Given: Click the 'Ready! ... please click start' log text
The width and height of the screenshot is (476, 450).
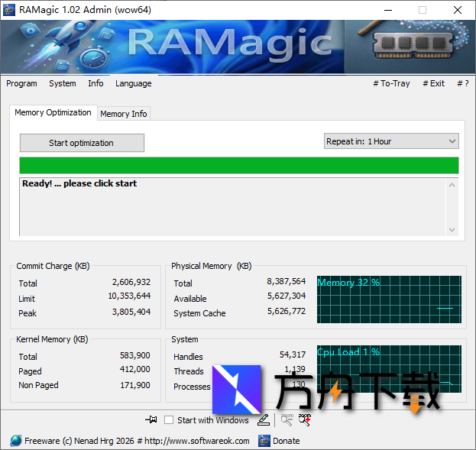Looking at the screenshot, I should click(x=79, y=183).
